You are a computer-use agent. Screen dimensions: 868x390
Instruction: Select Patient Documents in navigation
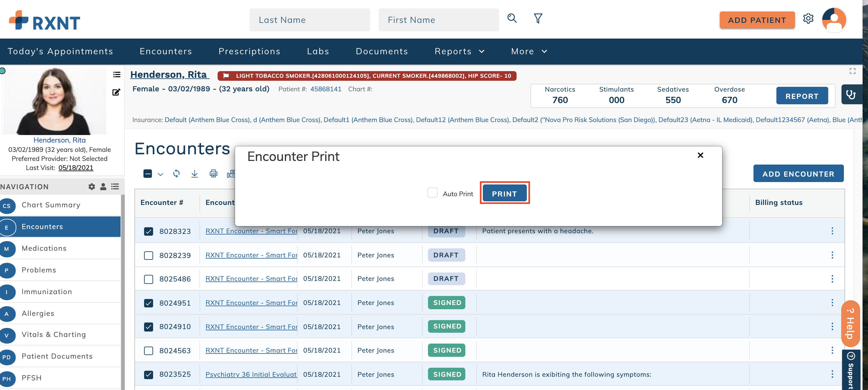(x=60, y=356)
